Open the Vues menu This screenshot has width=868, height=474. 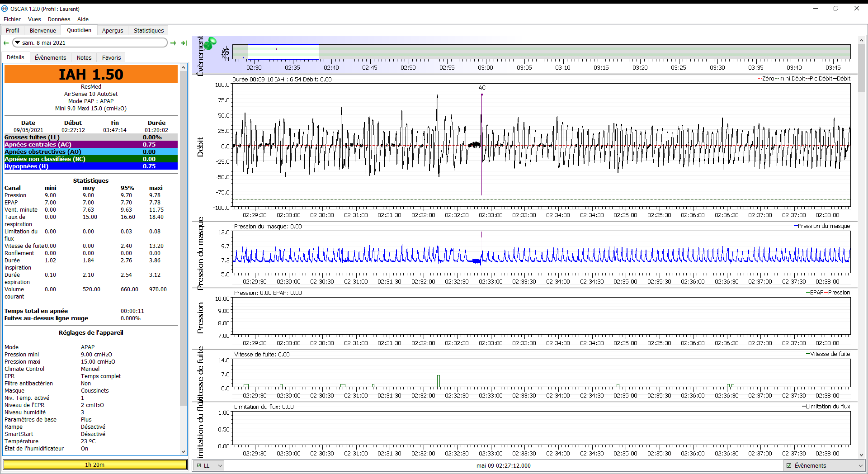(x=34, y=19)
